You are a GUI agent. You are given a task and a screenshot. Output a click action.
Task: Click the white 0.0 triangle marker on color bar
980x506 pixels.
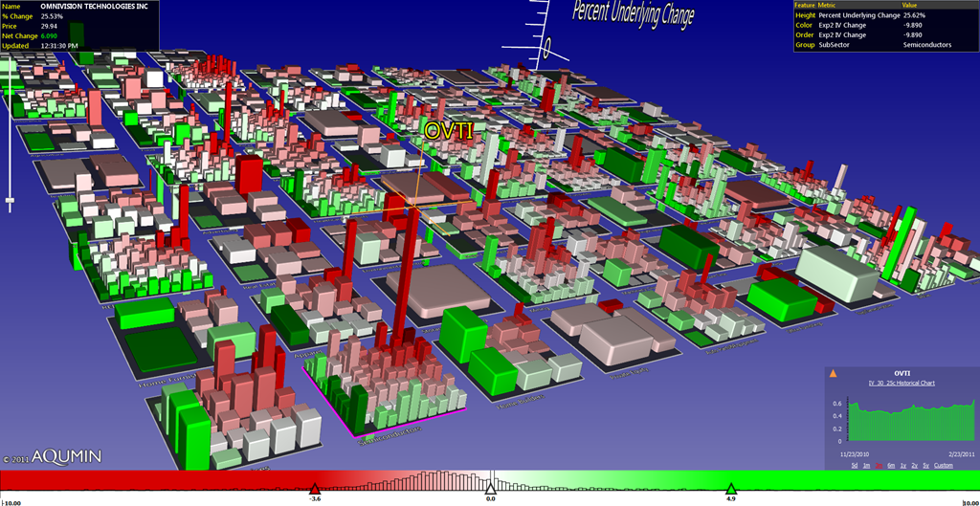[x=491, y=489]
